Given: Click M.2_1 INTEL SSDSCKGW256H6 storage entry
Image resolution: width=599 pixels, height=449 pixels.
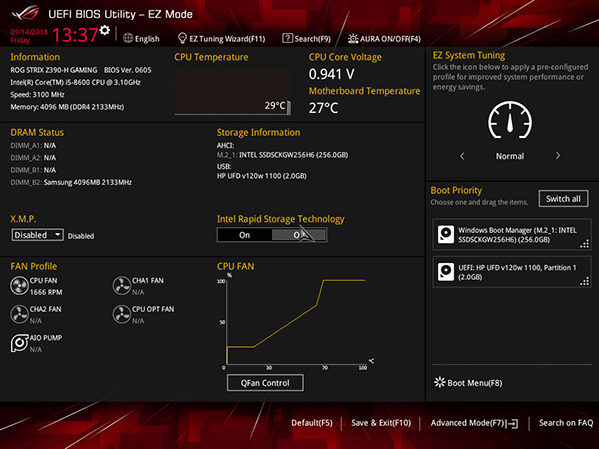Looking at the screenshot, I should (282, 155).
